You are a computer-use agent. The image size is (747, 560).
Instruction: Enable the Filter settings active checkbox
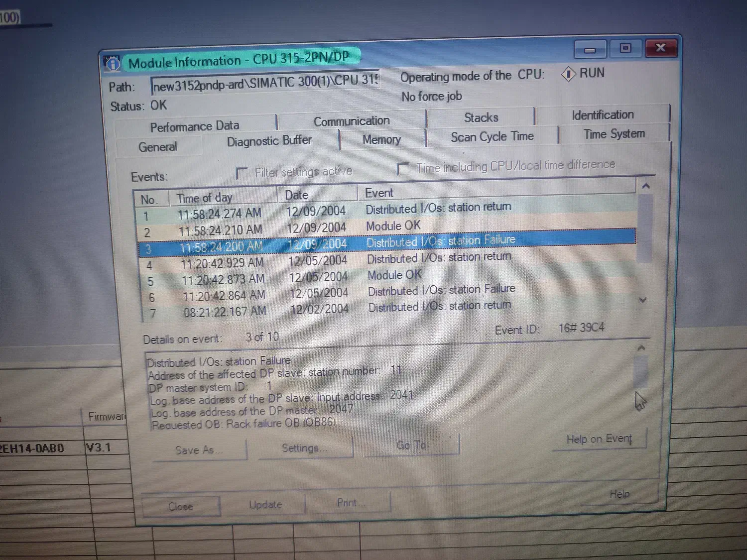[242, 173]
